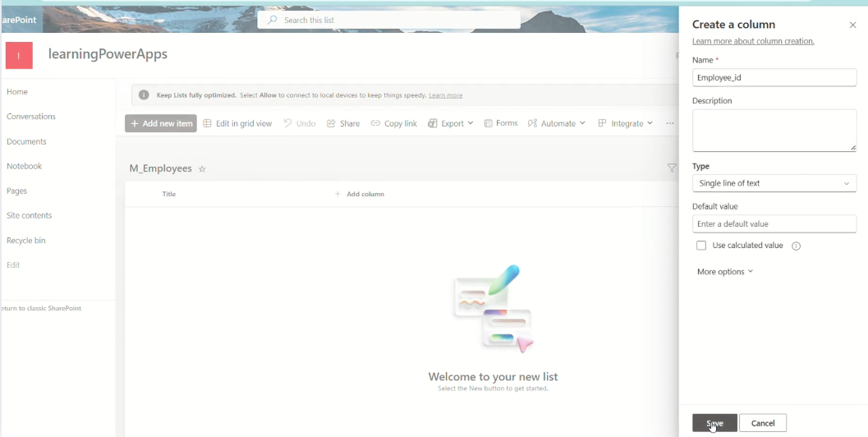Click the Default value input field

(x=774, y=223)
